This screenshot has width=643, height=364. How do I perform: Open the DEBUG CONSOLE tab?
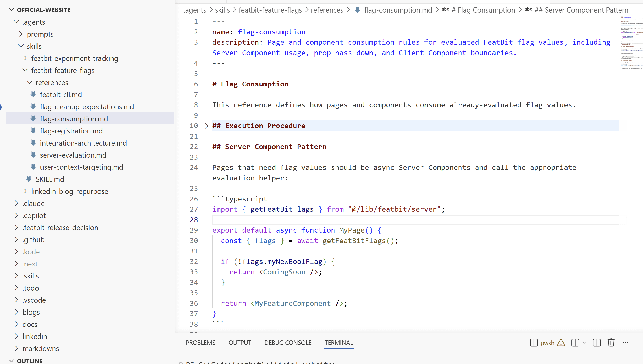tap(288, 343)
